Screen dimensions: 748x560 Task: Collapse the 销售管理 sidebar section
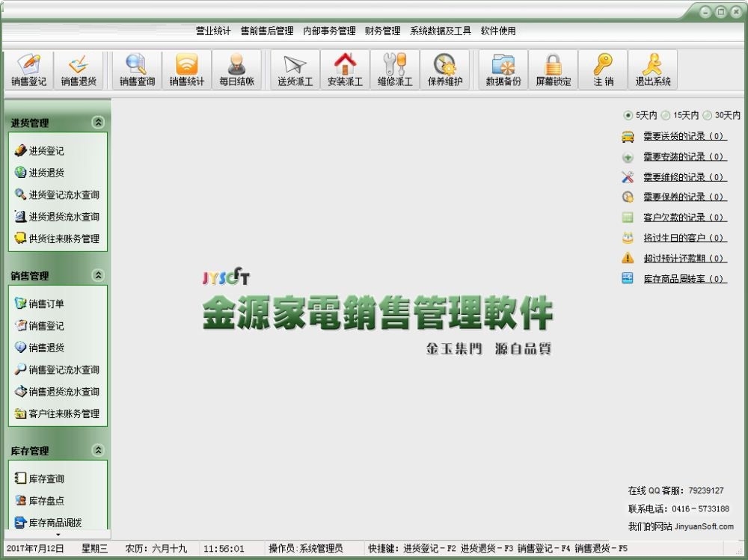point(98,276)
